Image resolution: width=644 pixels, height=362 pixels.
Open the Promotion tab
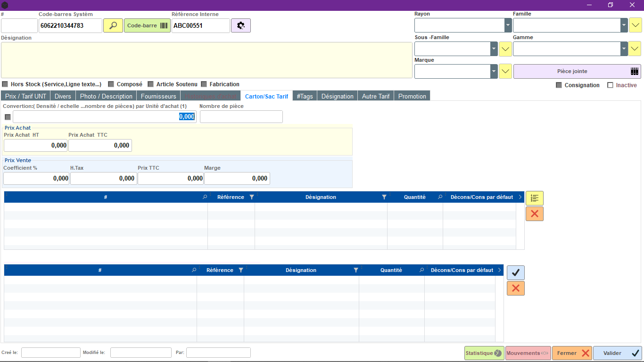pyautogui.click(x=412, y=96)
